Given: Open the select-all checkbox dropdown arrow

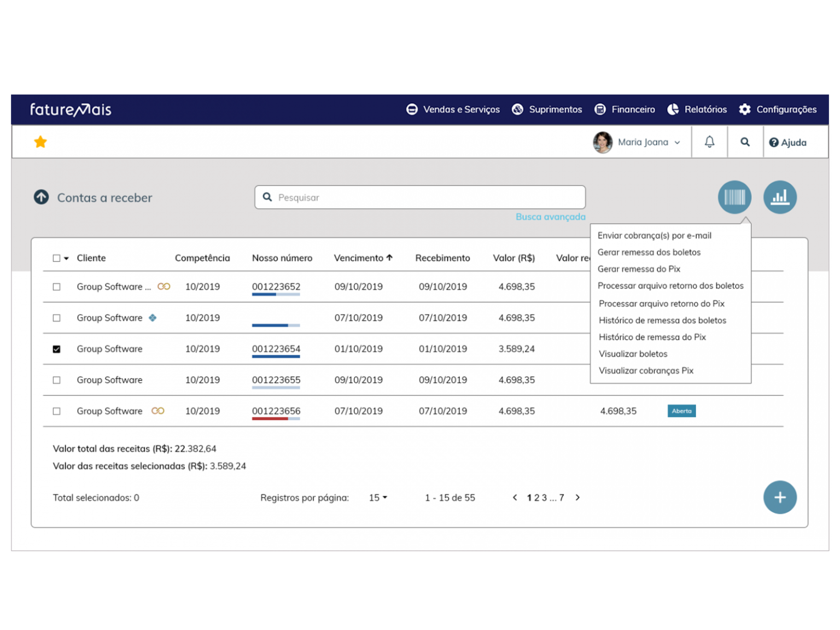Looking at the screenshot, I should 67,258.
